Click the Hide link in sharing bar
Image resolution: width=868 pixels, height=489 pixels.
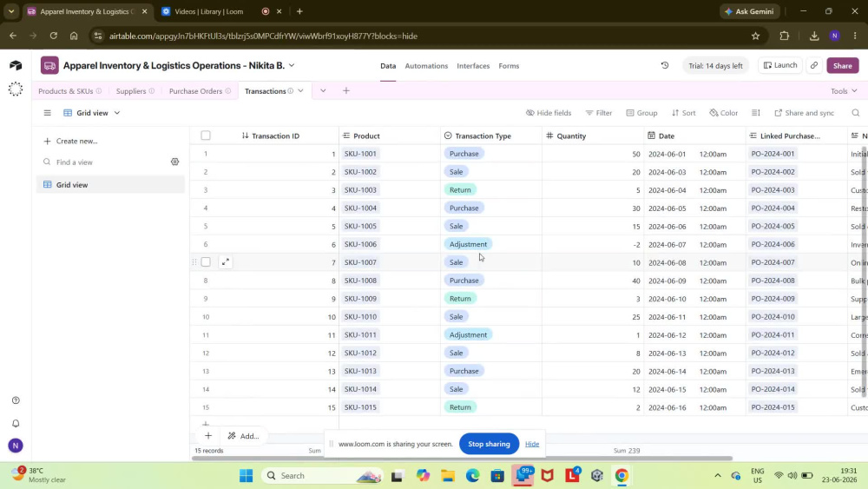tap(532, 444)
